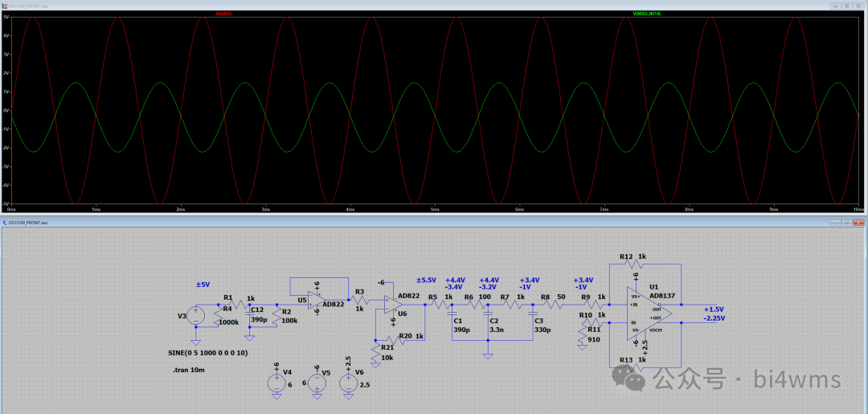Select the V4 voltage source symbol
The image size is (868, 414).
click(x=276, y=383)
